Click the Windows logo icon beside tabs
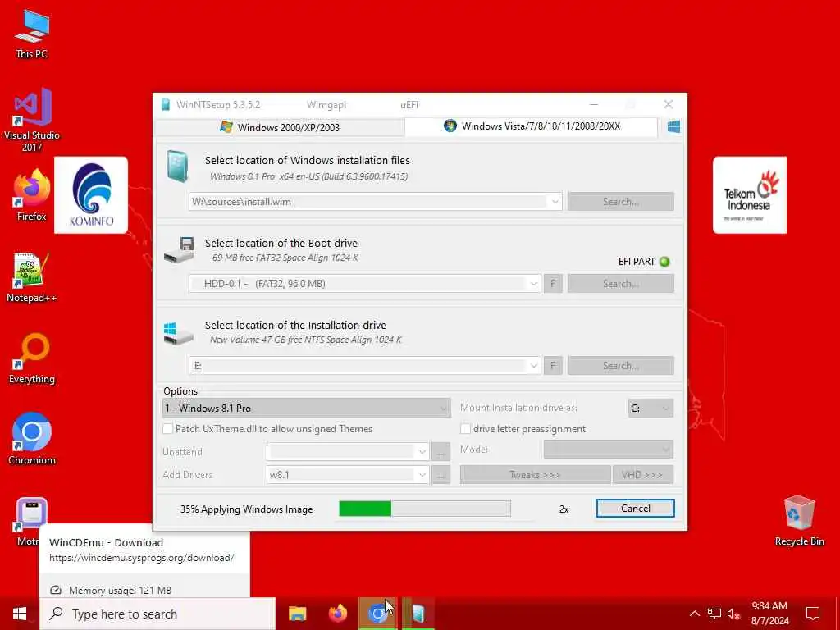 point(673,127)
